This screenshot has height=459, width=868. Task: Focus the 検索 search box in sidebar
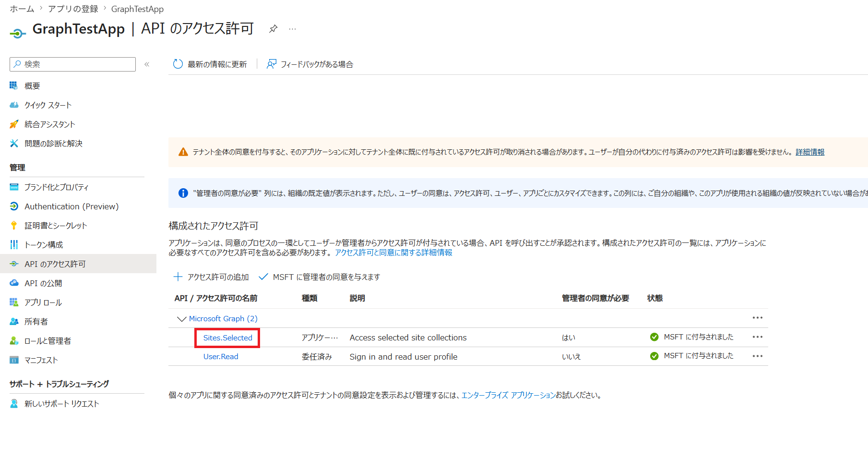[x=72, y=64]
